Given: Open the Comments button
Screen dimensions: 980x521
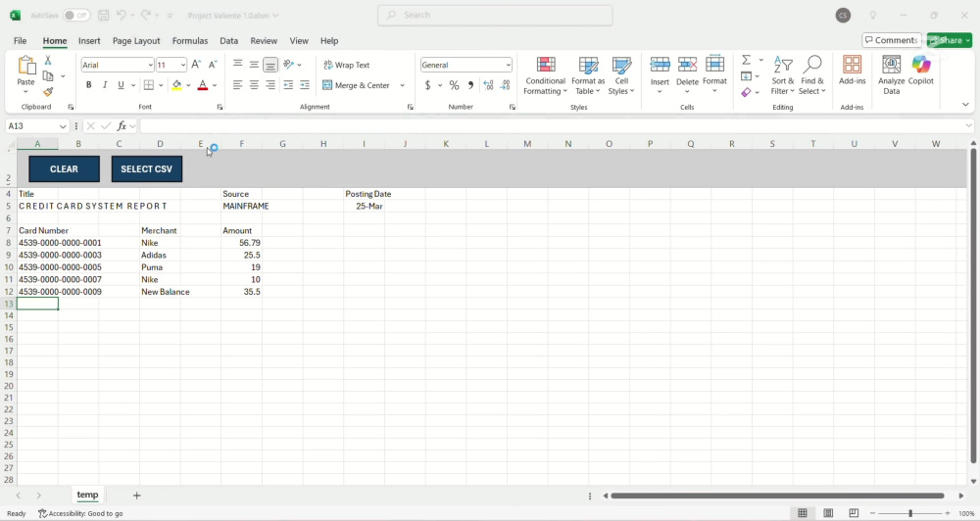Looking at the screenshot, I should 891,40.
